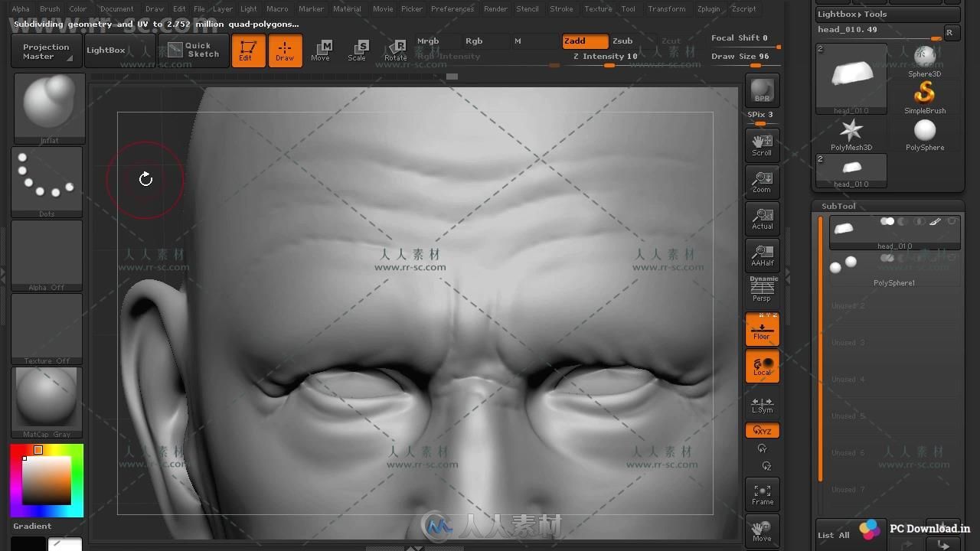
Task: Open the Alpha Off selector
Action: pyautogui.click(x=47, y=255)
